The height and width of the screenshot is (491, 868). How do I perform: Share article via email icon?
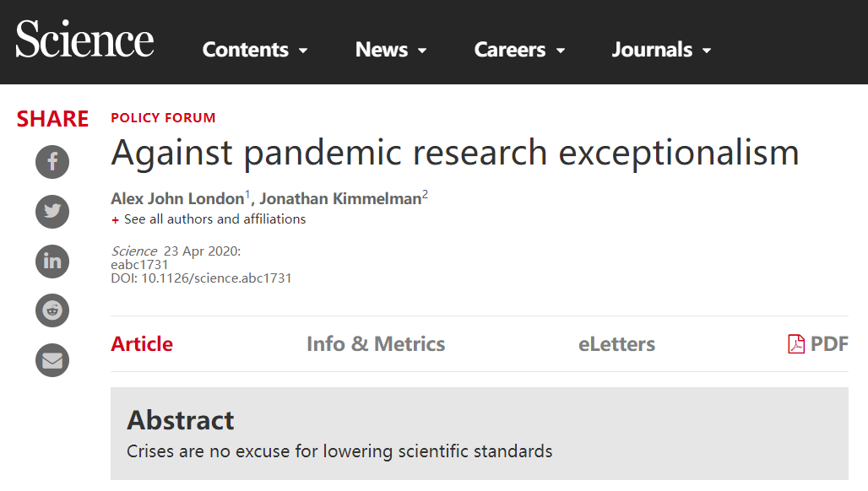[52, 360]
